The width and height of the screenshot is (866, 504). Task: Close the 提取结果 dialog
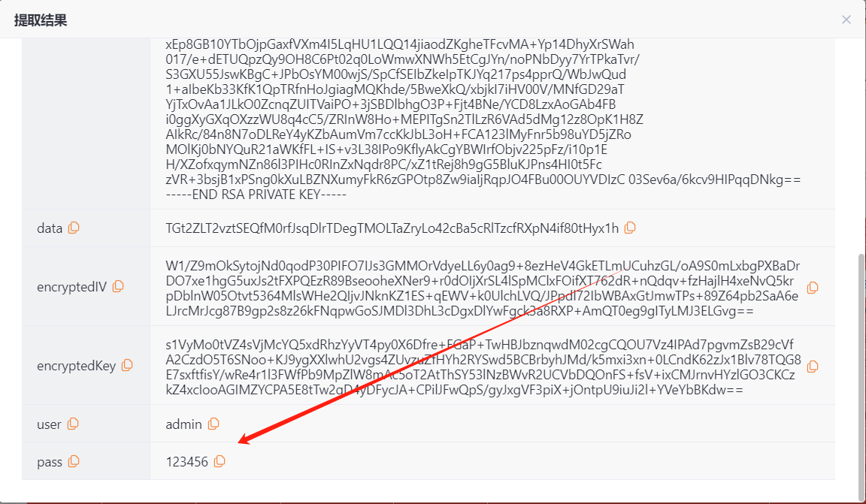point(846,20)
